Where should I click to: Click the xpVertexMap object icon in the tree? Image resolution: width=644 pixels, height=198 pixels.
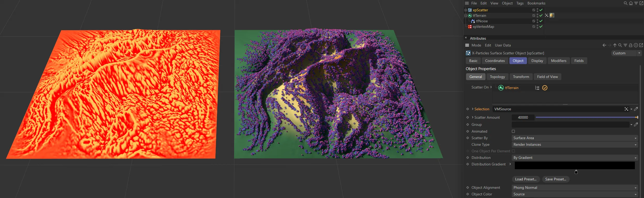470,27
